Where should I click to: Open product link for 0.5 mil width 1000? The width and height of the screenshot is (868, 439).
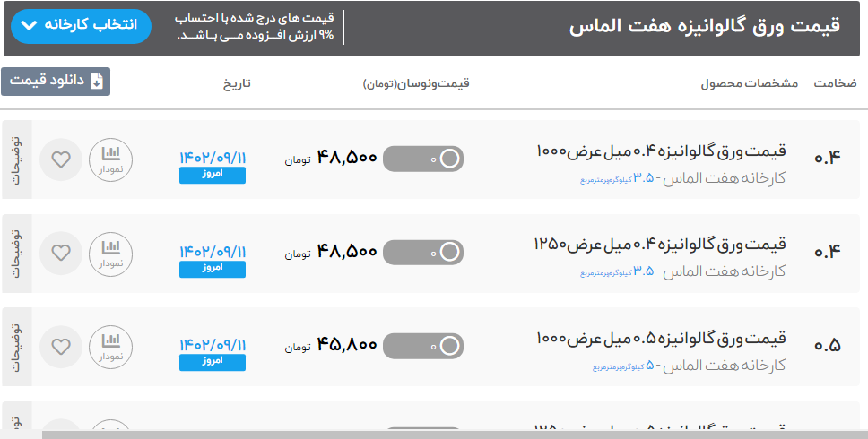pos(660,338)
